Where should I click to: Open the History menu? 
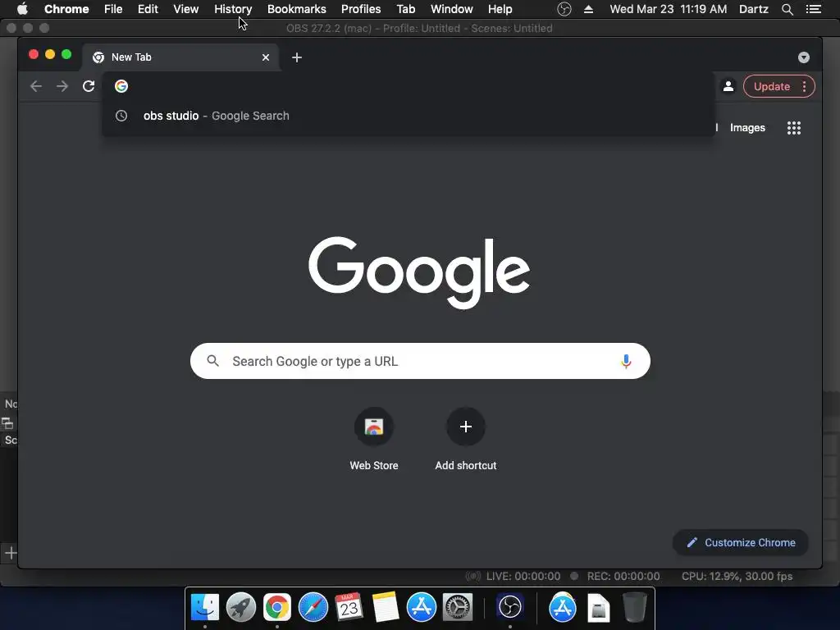233,9
